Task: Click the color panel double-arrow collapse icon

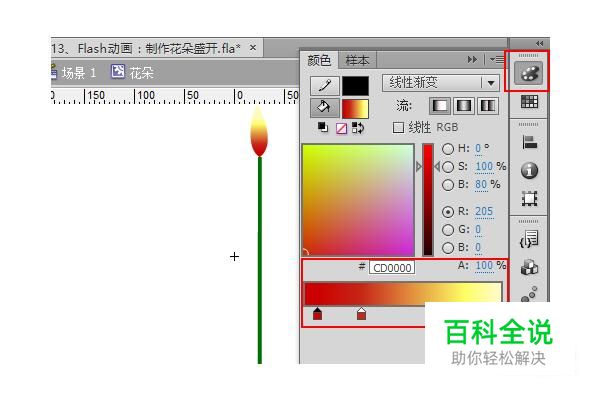Action: click(x=472, y=60)
